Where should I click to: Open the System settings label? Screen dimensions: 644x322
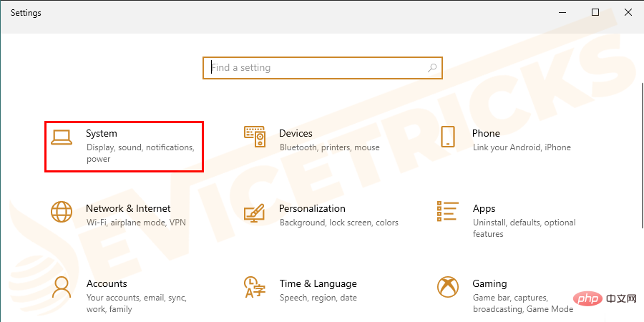point(102,133)
